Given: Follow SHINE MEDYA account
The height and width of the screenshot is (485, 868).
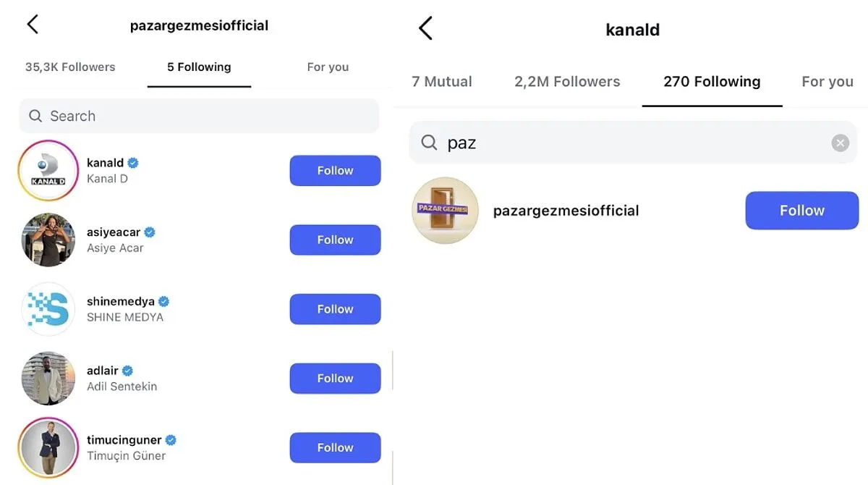Looking at the screenshot, I should (335, 309).
